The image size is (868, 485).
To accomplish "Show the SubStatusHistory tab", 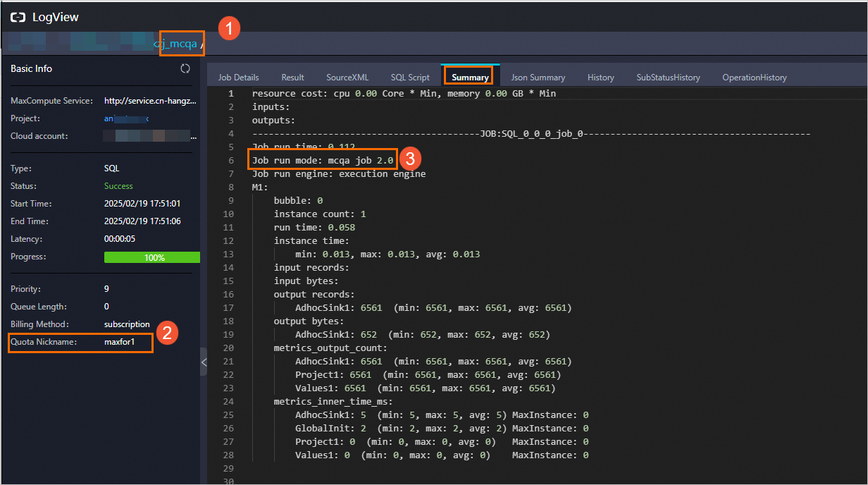I will [668, 78].
